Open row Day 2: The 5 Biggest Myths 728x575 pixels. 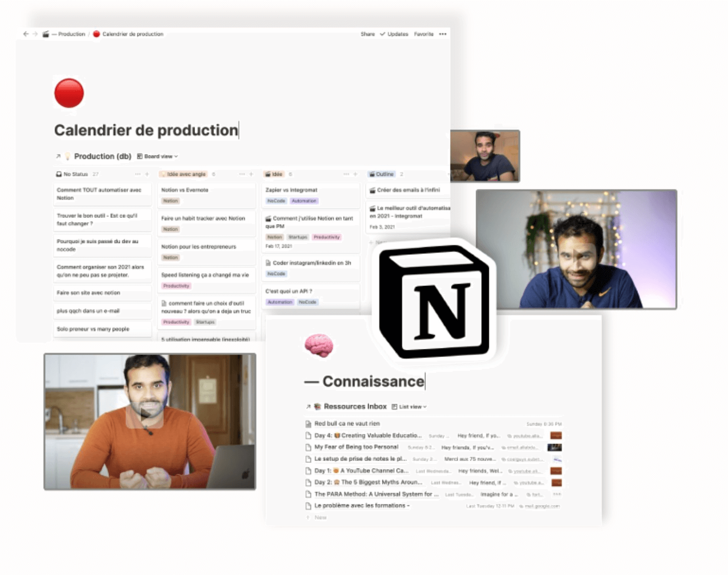point(433,482)
